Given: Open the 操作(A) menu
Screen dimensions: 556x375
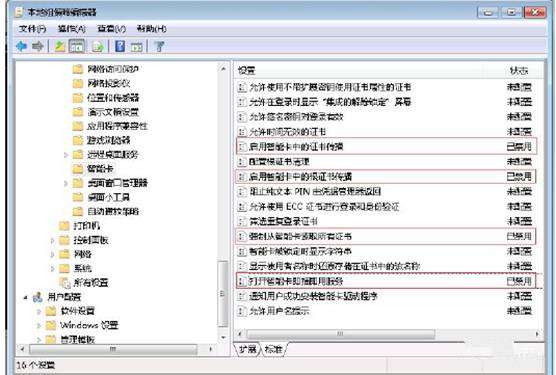Looking at the screenshot, I should (x=72, y=29).
